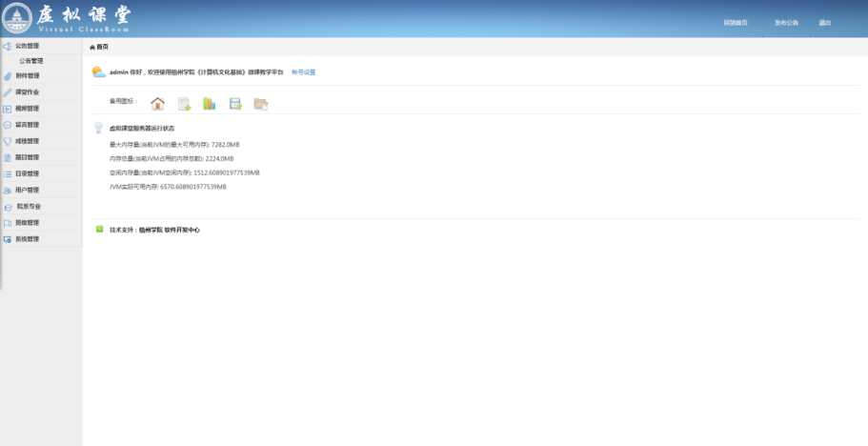The width and height of the screenshot is (868, 446).
Task: Expand the 视频管理 sidebar section
Action: click(x=27, y=109)
